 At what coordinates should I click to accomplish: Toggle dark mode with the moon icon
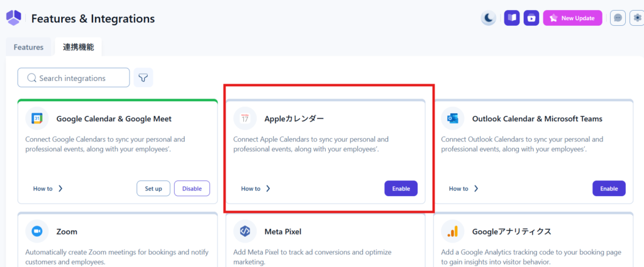pos(489,18)
